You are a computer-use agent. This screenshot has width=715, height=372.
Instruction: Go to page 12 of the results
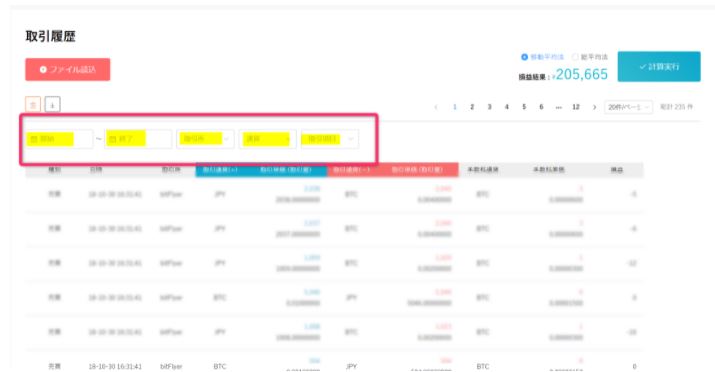(x=576, y=107)
